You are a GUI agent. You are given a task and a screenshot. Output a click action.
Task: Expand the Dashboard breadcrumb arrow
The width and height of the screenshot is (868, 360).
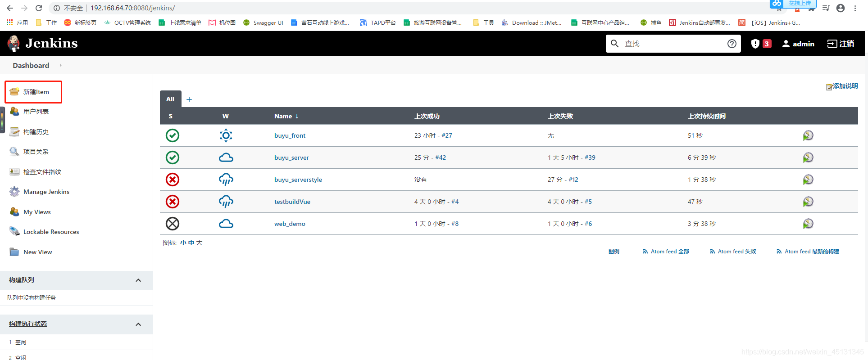[60, 65]
